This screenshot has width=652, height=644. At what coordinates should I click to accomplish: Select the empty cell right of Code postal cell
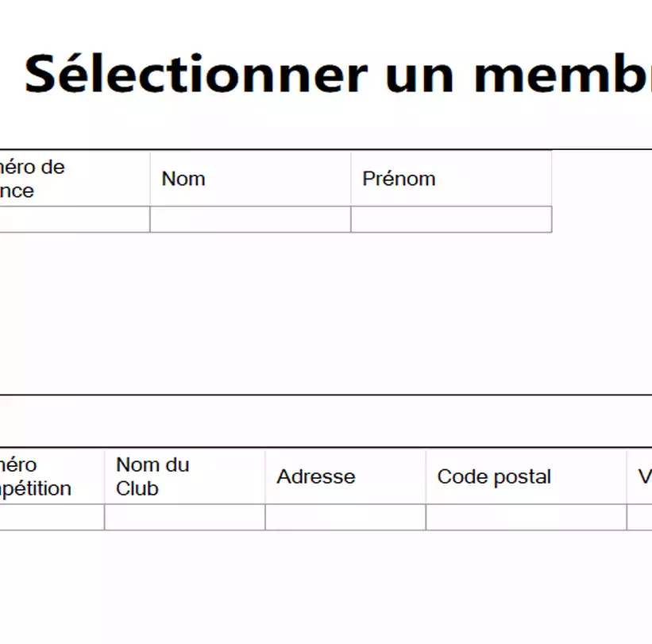(x=640, y=517)
